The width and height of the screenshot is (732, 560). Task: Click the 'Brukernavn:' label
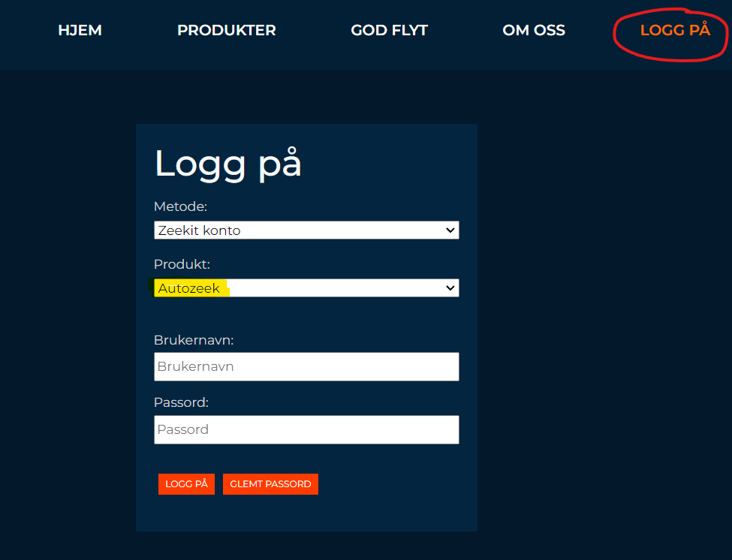(x=193, y=340)
